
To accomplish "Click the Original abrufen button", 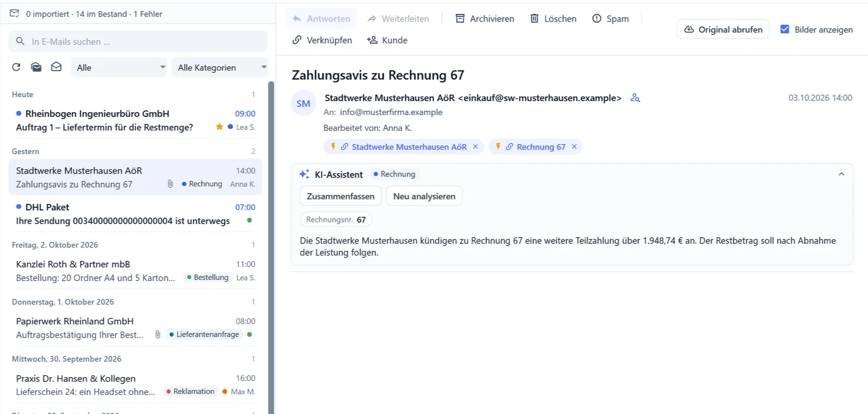I will pos(723,29).
